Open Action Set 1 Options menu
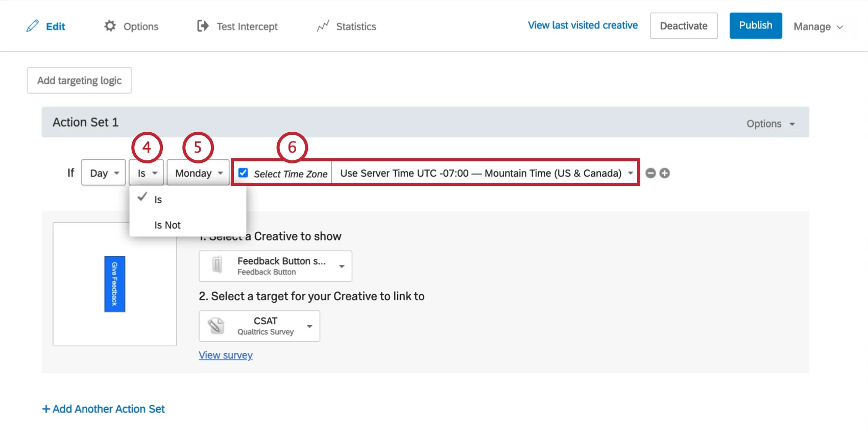This screenshot has width=868, height=434. click(x=770, y=124)
